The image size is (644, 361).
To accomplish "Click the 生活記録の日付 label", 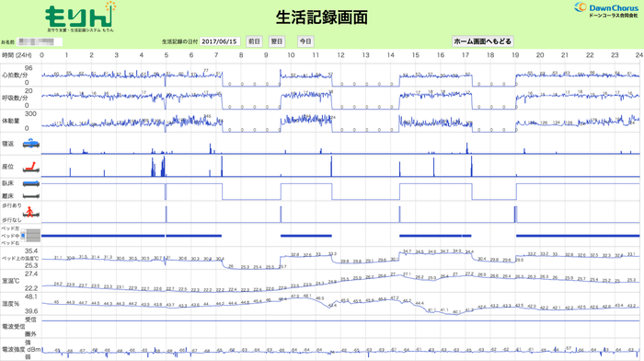I will click(x=179, y=41).
